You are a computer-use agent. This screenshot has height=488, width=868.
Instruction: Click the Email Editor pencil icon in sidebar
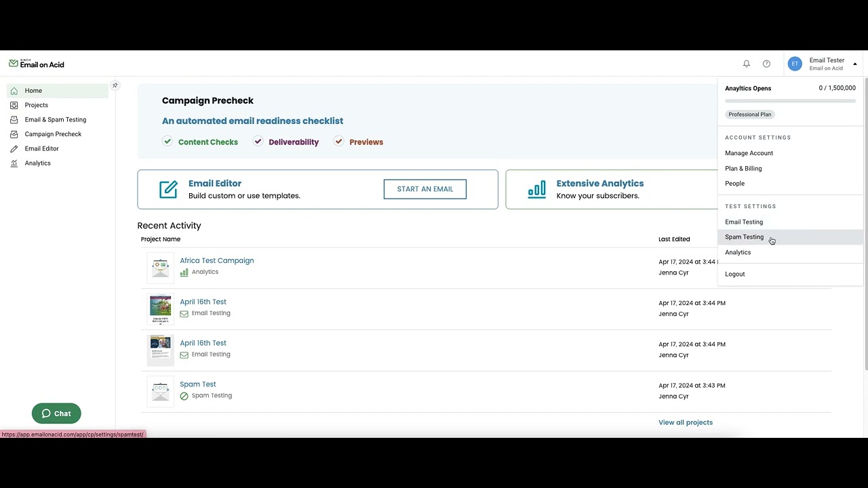pyautogui.click(x=14, y=148)
